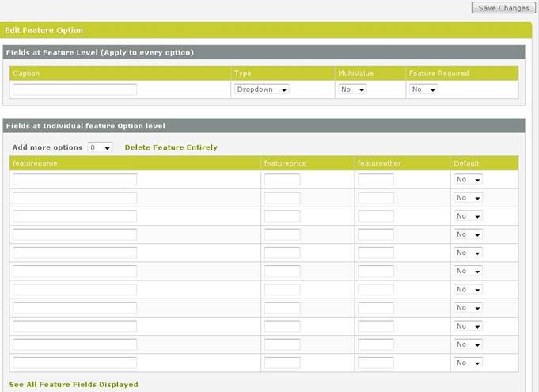
Task: Open the MultiValue dropdown
Action: [x=352, y=89]
